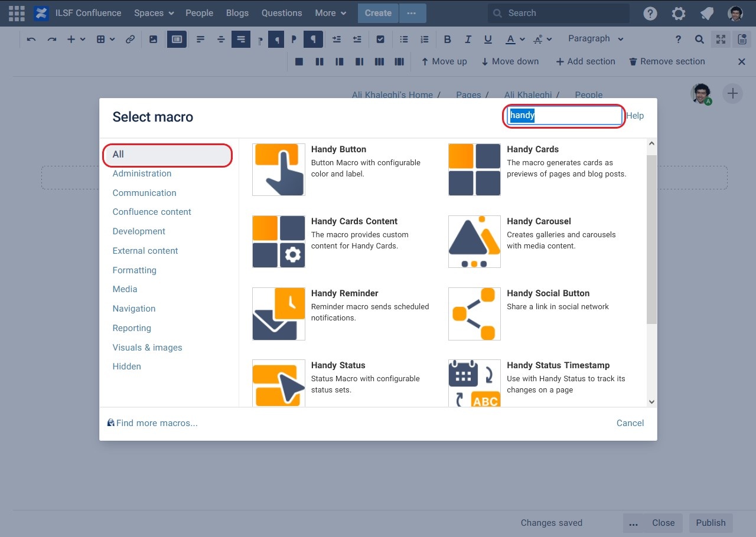Click the fullscreen expand icon in toolbar

coord(721,39)
